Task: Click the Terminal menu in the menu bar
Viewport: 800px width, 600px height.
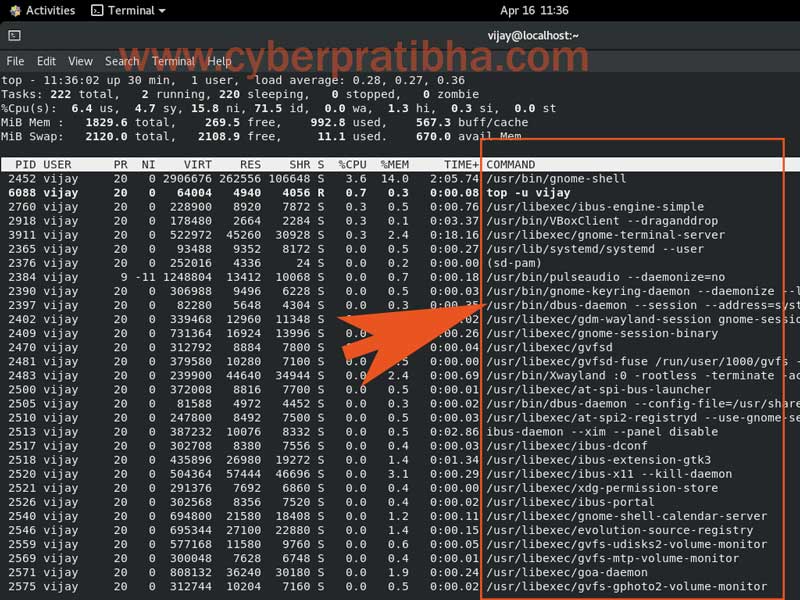Action: (173, 61)
